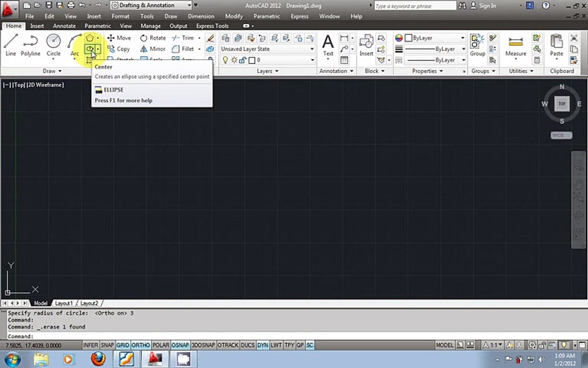Toggle LWT lineweight display
588x368 pixels.
coord(276,345)
